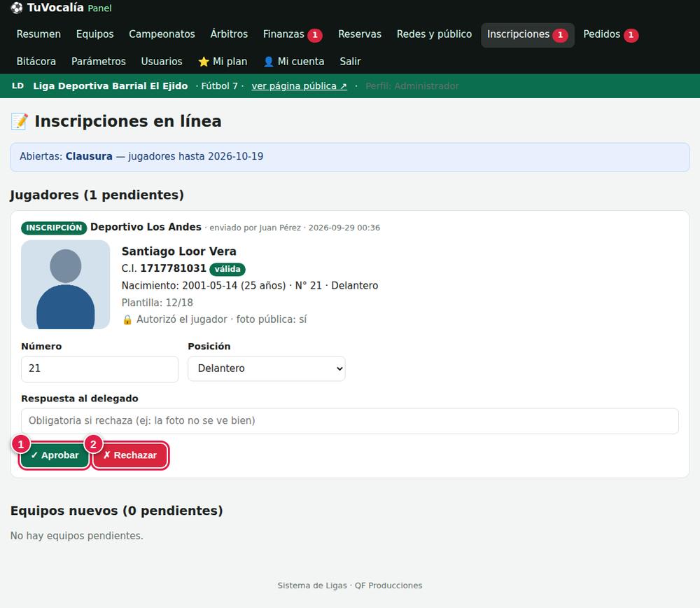Image resolution: width=700 pixels, height=608 pixels.
Task: Click the player photo placeholder
Action: pos(66,284)
